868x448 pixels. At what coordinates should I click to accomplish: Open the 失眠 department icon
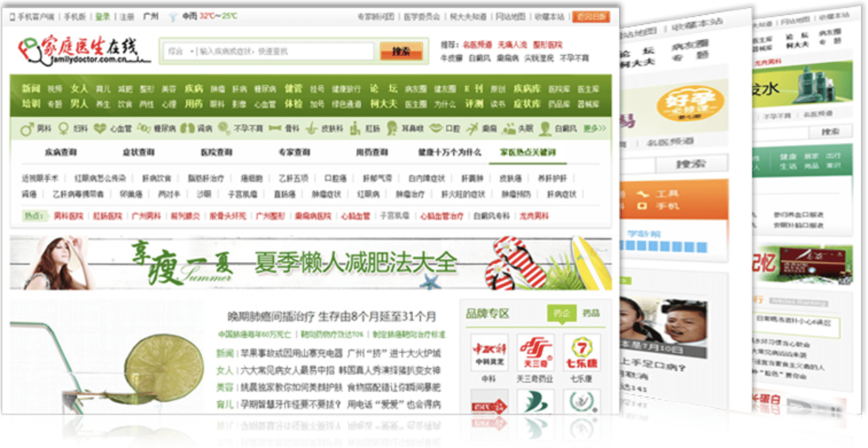tap(509, 129)
